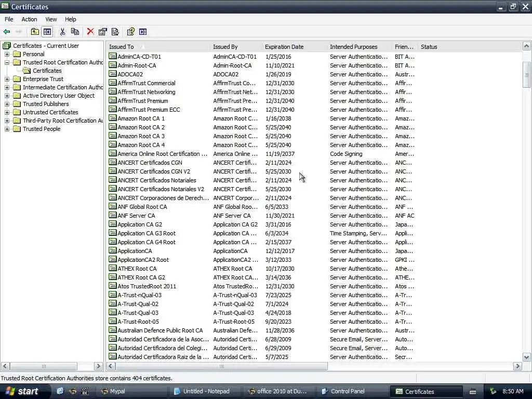Switch to Control Panel taskbar item
The image size is (532, 399).
click(x=352, y=391)
